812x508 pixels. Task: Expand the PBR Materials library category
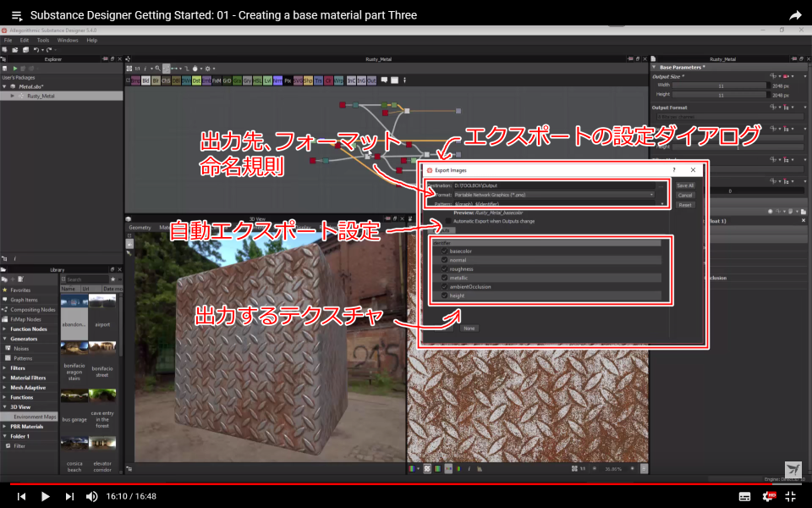[5, 427]
